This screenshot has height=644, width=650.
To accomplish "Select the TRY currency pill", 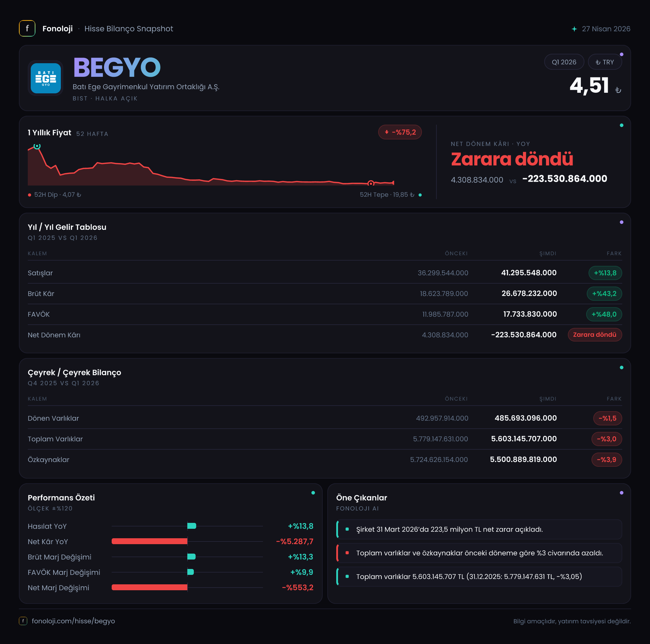I will pos(604,62).
